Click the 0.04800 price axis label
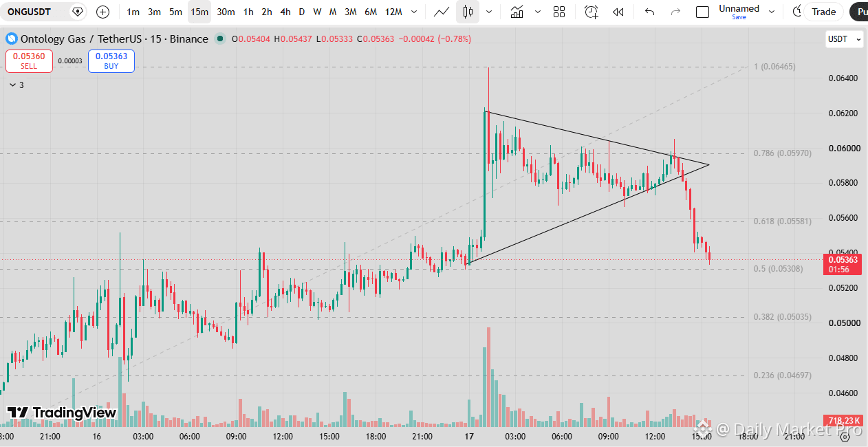Image resolution: width=868 pixels, height=447 pixels. 843,358
